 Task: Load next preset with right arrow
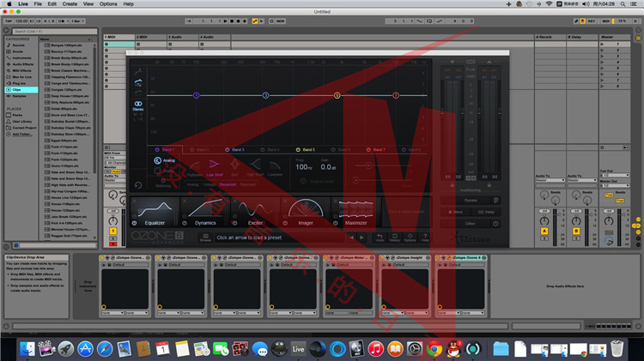361,238
